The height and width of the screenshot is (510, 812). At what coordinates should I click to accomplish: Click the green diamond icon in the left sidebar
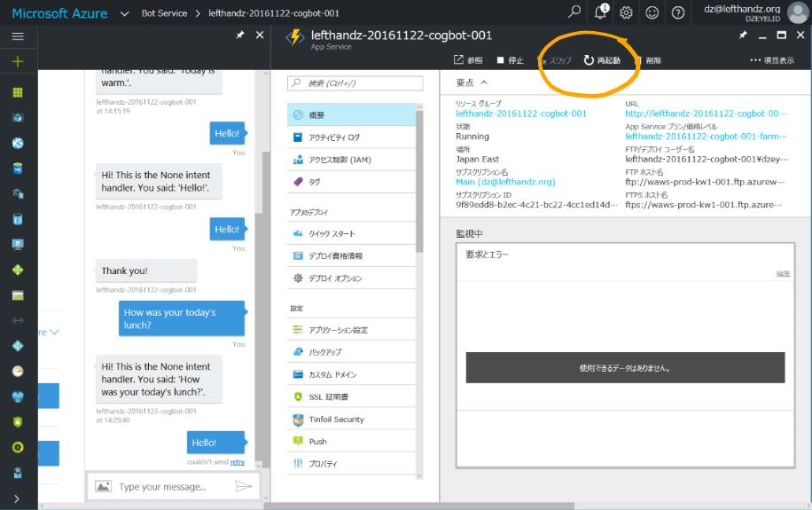coord(18,270)
